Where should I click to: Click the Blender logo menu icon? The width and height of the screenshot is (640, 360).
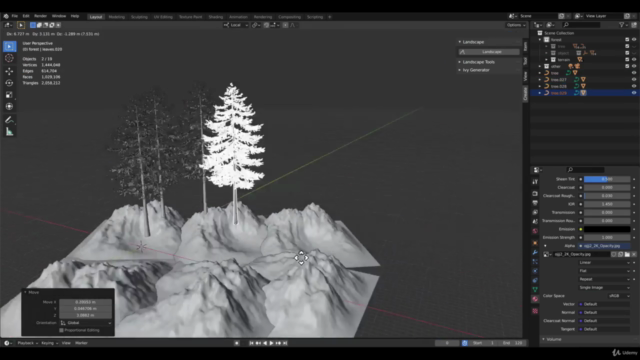(x=6, y=16)
